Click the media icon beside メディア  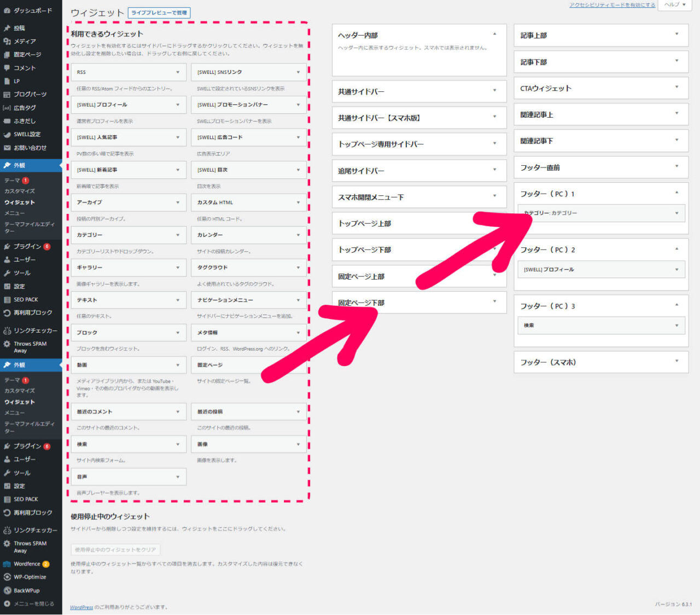pos(7,41)
